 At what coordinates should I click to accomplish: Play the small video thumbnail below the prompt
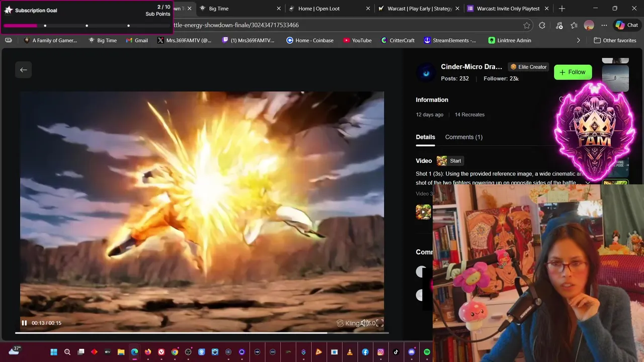point(423,212)
